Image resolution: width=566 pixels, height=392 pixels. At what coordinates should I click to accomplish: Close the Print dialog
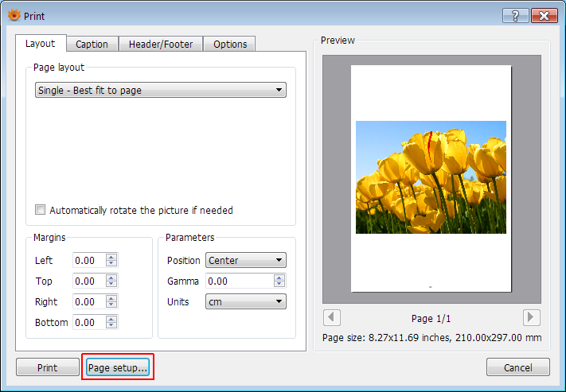(x=544, y=16)
